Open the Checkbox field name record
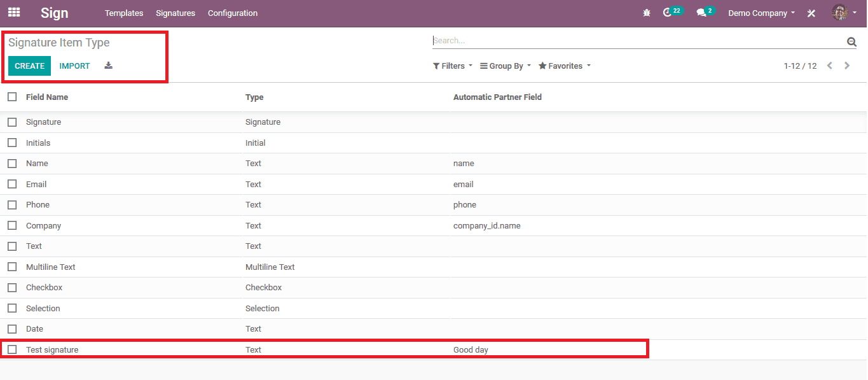Screen dimensions: 868x380 tap(44, 288)
